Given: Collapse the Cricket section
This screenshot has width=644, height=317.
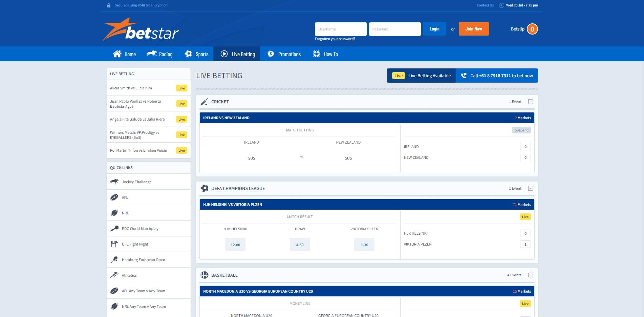Looking at the screenshot, I should [x=531, y=102].
